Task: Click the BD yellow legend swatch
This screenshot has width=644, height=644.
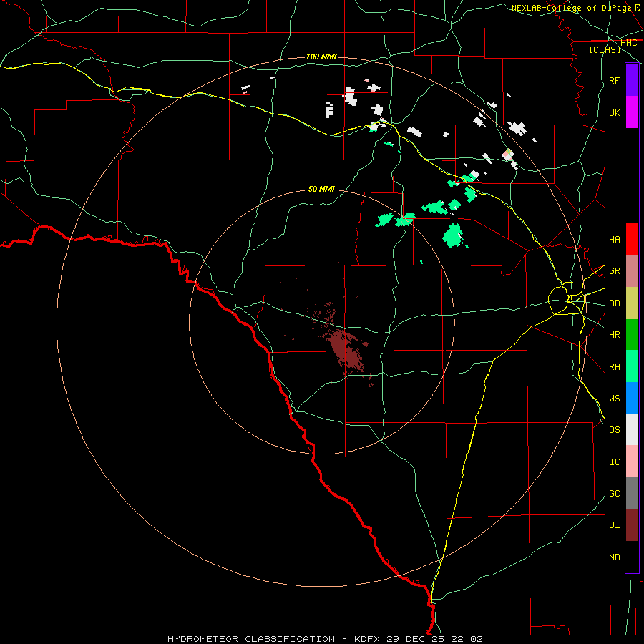Action: tap(632, 303)
